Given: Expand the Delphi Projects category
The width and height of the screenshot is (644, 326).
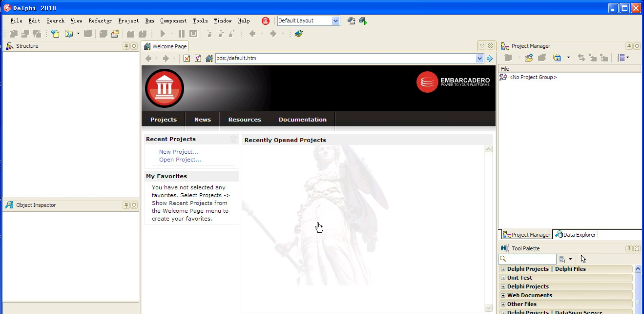Looking at the screenshot, I should pyautogui.click(x=503, y=286).
